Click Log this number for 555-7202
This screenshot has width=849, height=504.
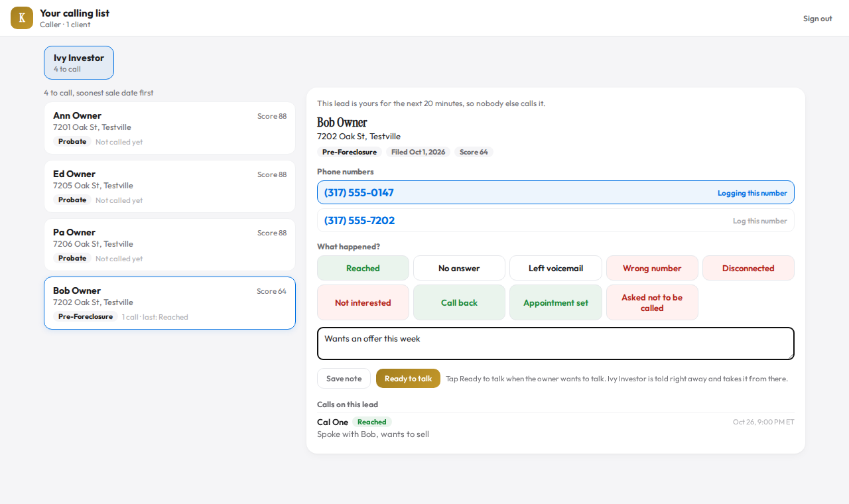click(x=759, y=221)
